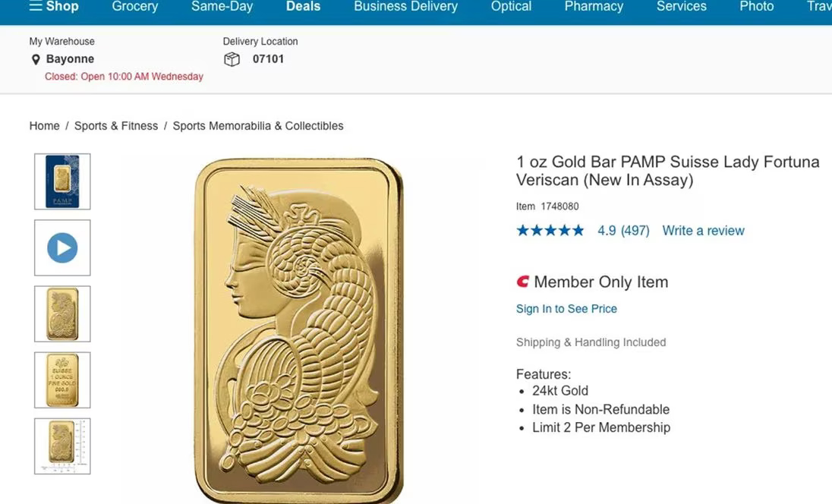
Task: Click Sign In to See Price
Action: click(566, 309)
